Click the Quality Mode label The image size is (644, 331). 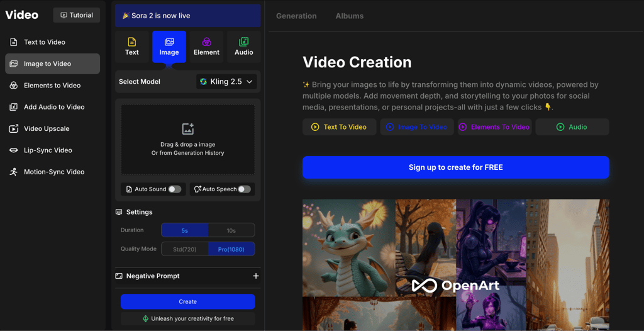[138, 249]
